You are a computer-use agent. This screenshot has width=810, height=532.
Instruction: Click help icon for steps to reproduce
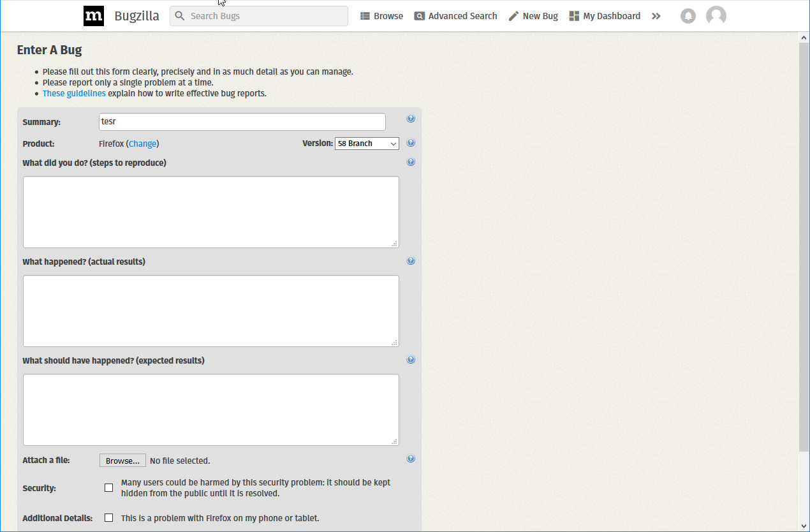[x=411, y=162]
